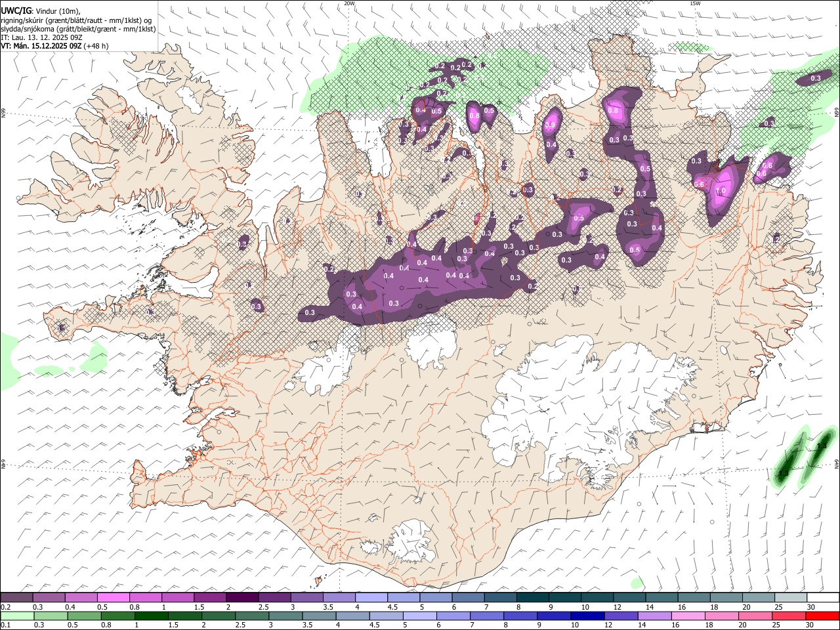Click the dark mauve 0.2 snow legend swatch
This screenshot has height=630, width=840.
click(17, 598)
